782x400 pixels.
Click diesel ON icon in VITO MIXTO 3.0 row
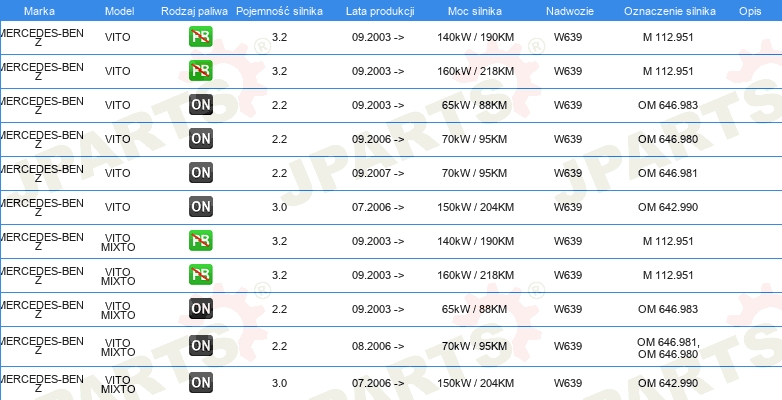coord(200,383)
